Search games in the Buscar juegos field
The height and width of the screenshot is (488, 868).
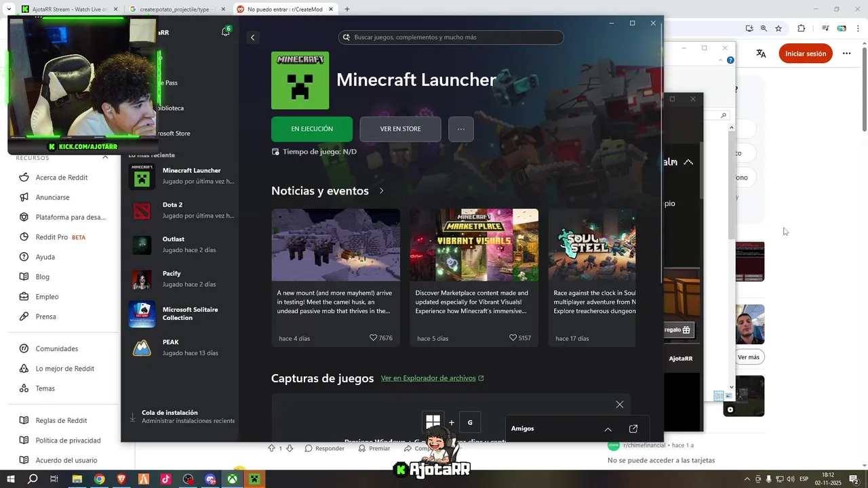(x=451, y=37)
